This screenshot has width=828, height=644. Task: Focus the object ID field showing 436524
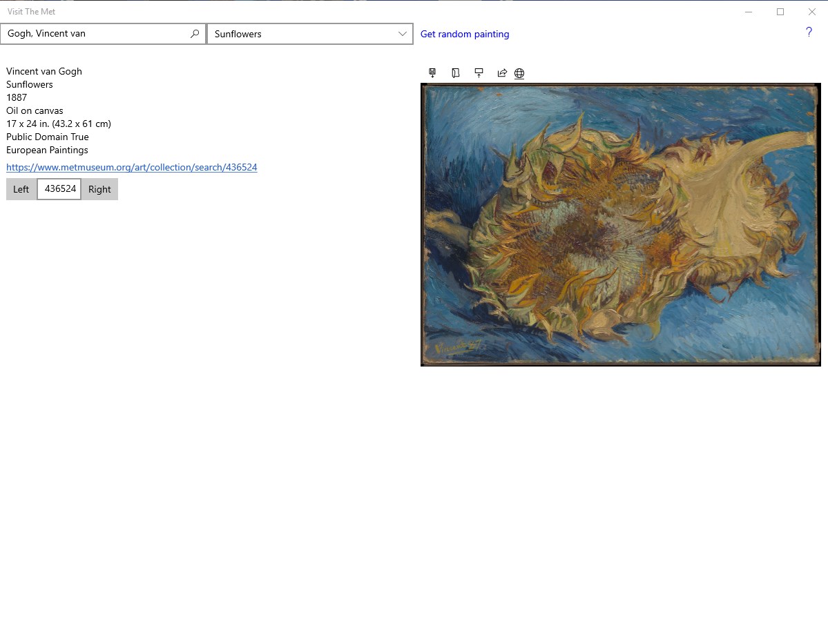[59, 189]
